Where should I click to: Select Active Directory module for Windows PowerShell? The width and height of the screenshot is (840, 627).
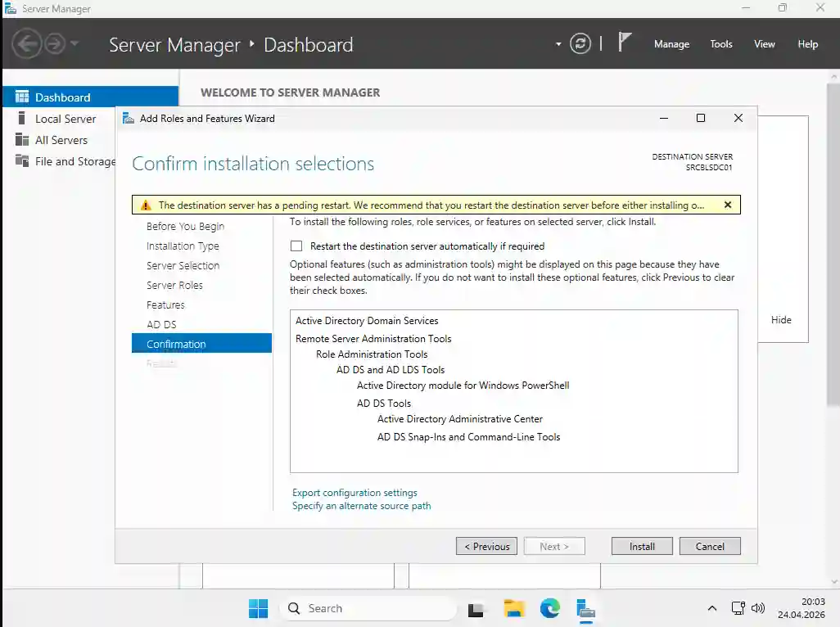click(x=463, y=385)
